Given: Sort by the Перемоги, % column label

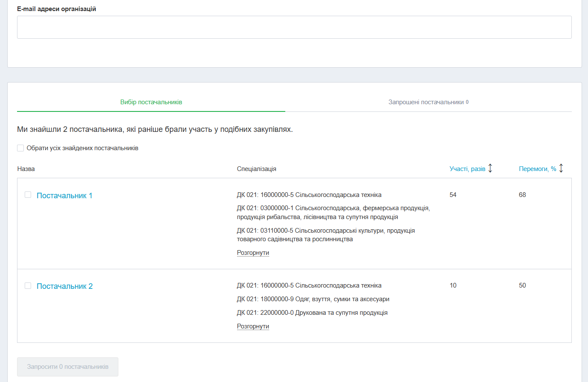Looking at the screenshot, I should tap(537, 169).
